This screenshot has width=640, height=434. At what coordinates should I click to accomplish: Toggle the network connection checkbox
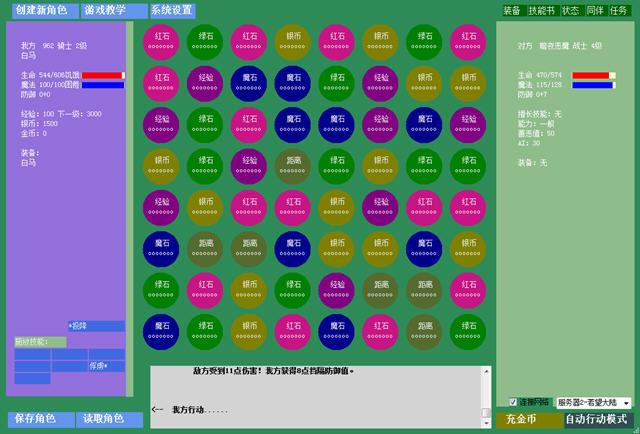(x=513, y=402)
